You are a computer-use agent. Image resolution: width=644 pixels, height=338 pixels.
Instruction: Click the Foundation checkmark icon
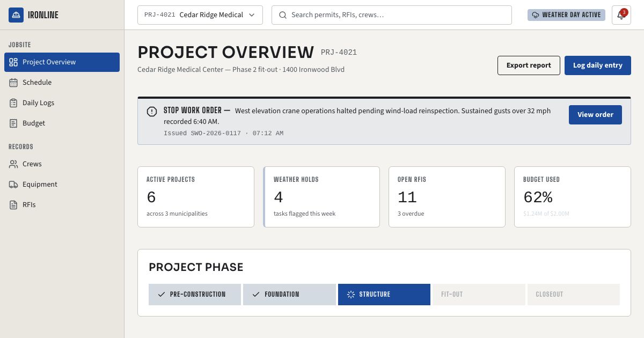(256, 295)
